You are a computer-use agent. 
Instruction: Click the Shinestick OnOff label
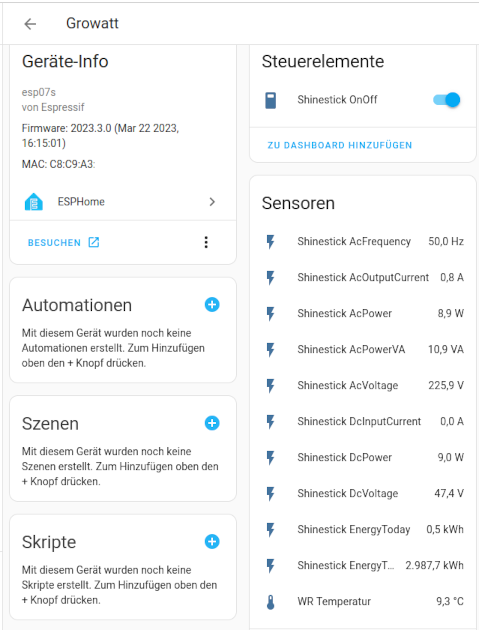[337, 100]
